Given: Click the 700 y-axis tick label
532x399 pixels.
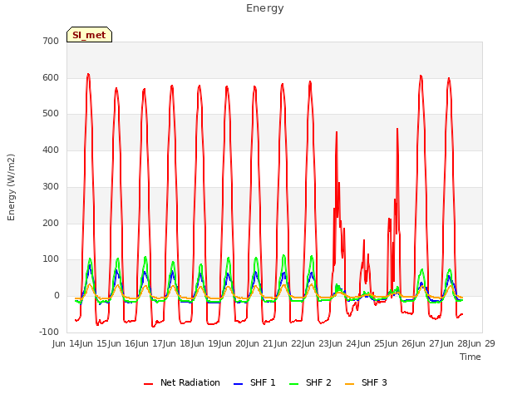Looking at the screenshot, I should [x=51, y=41].
